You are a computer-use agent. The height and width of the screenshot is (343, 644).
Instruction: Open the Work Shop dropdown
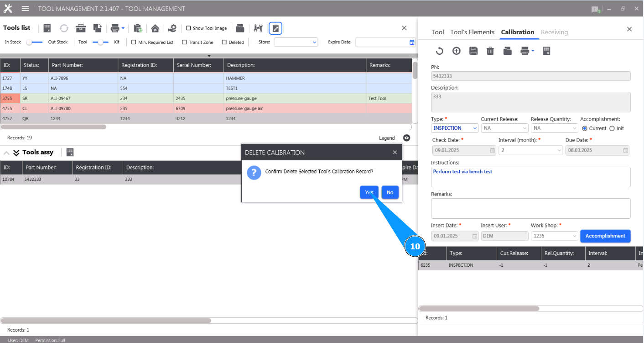[554, 236]
